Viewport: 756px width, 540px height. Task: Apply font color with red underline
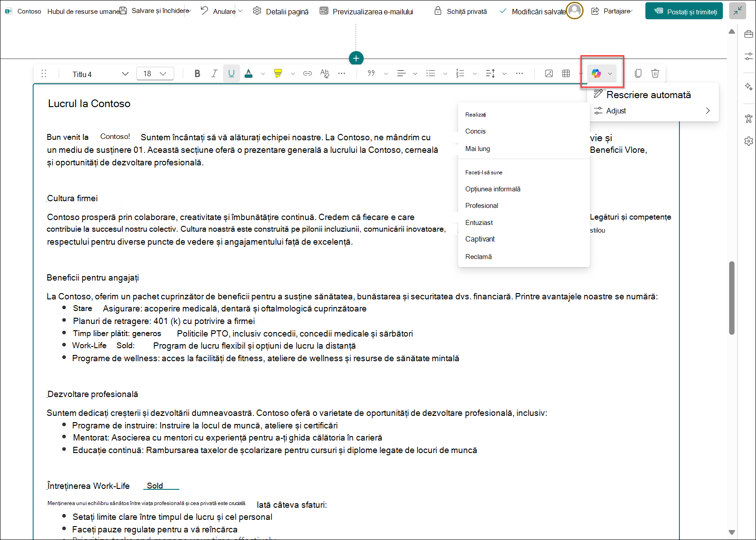coord(249,73)
